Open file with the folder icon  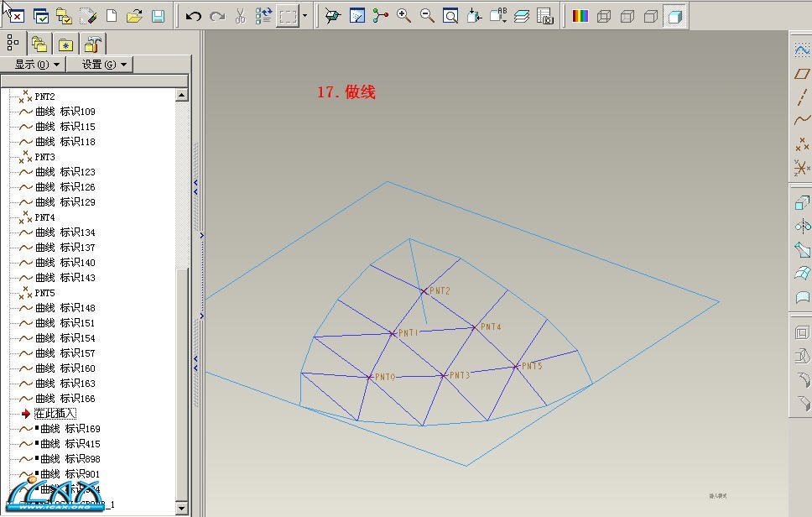pos(134,16)
